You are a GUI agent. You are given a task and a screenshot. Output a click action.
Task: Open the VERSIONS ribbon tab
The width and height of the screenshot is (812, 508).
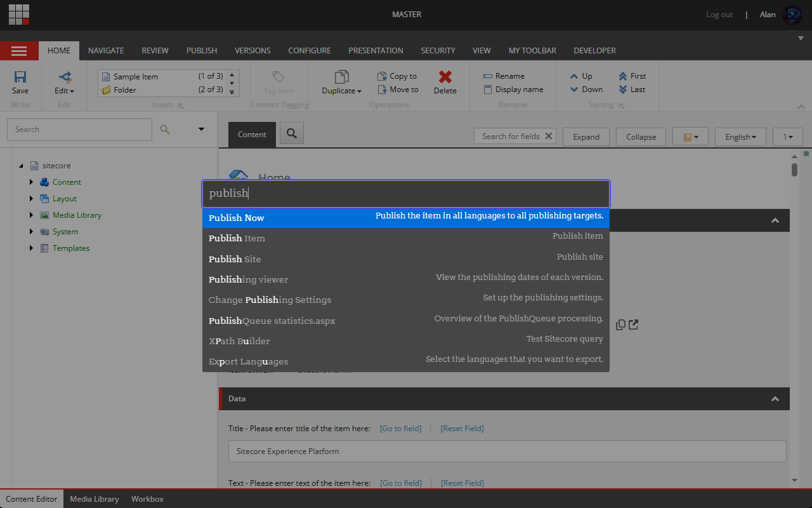[x=252, y=51]
